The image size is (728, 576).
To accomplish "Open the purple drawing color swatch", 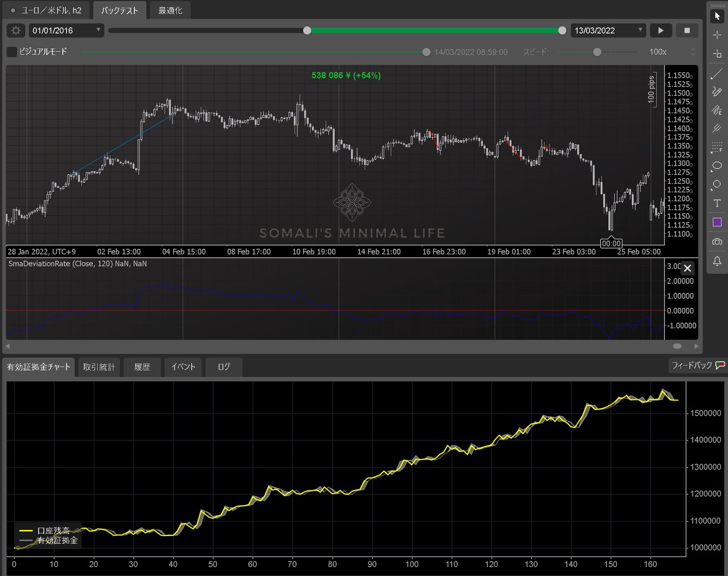I will click(x=717, y=222).
